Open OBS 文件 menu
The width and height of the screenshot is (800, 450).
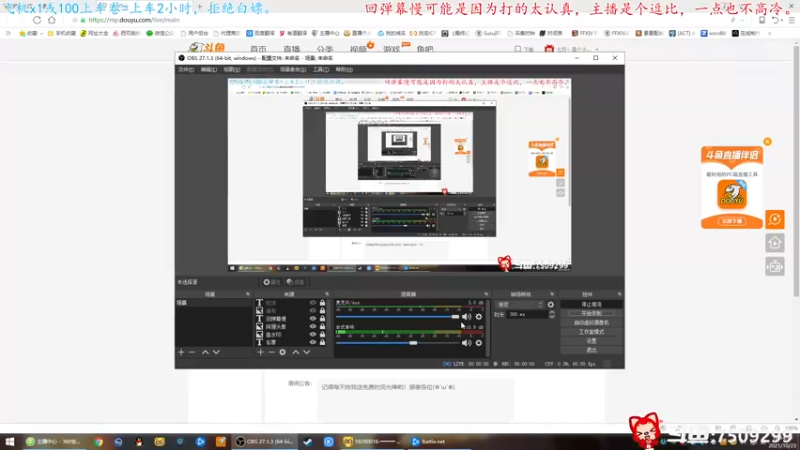pyautogui.click(x=186, y=69)
